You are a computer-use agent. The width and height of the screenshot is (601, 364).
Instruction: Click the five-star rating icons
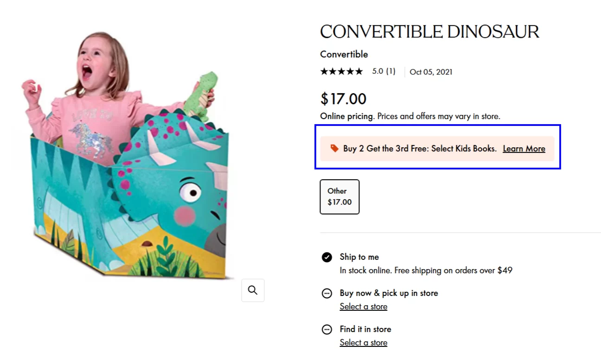341,72
